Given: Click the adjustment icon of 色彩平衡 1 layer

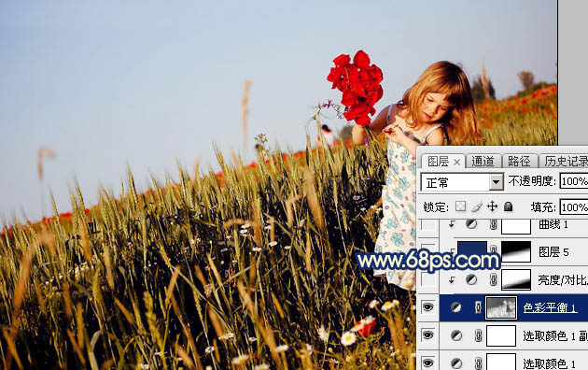Looking at the screenshot, I should [456, 307].
